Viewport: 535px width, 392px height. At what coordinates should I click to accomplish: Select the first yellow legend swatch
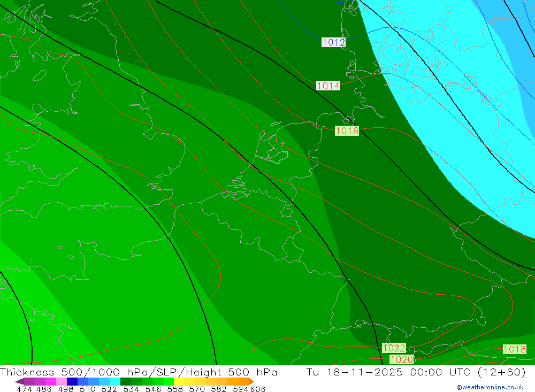point(179,381)
